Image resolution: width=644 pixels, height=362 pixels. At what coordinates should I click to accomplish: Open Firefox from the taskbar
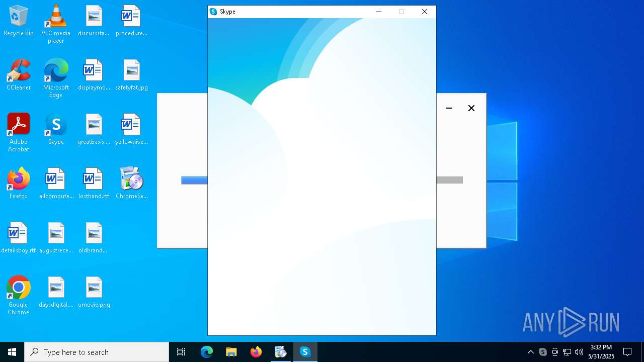click(256, 352)
